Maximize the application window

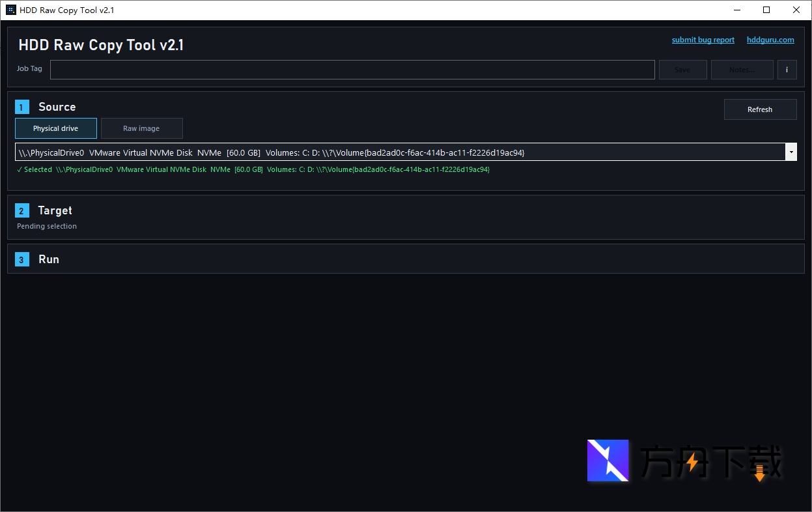[766, 10]
